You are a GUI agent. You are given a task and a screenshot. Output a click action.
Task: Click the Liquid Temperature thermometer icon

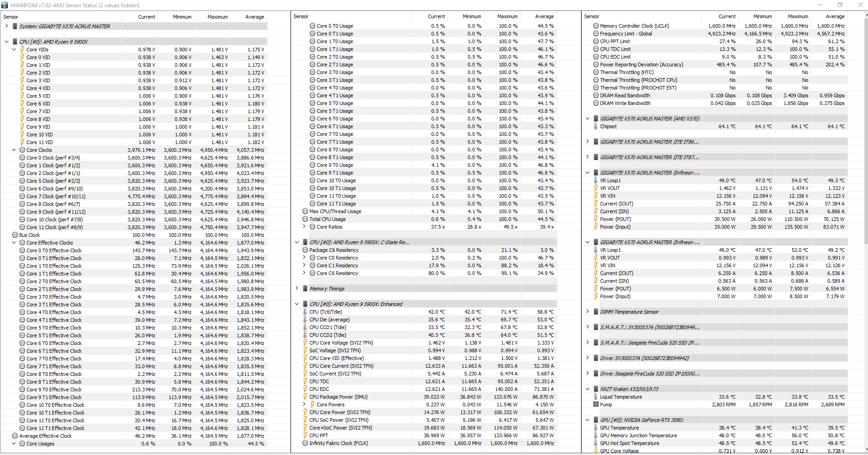click(x=596, y=397)
